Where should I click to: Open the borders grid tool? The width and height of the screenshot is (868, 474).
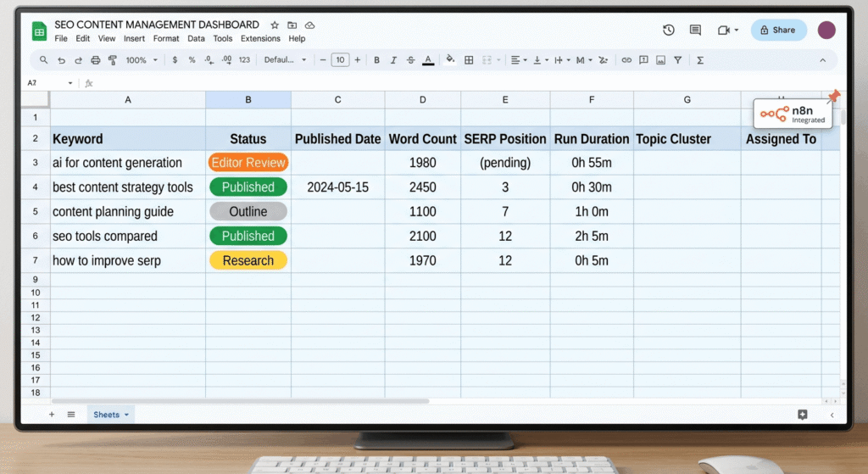pyautogui.click(x=469, y=60)
